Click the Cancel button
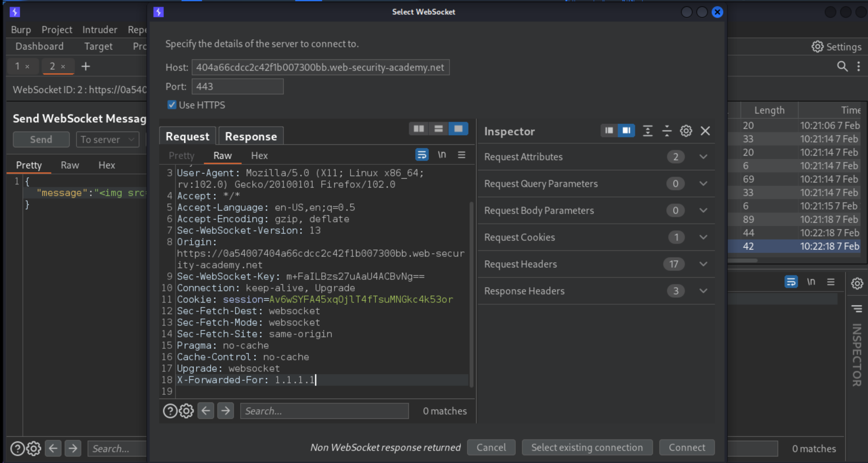The image size is (868, 463). (x=491, y=447)
